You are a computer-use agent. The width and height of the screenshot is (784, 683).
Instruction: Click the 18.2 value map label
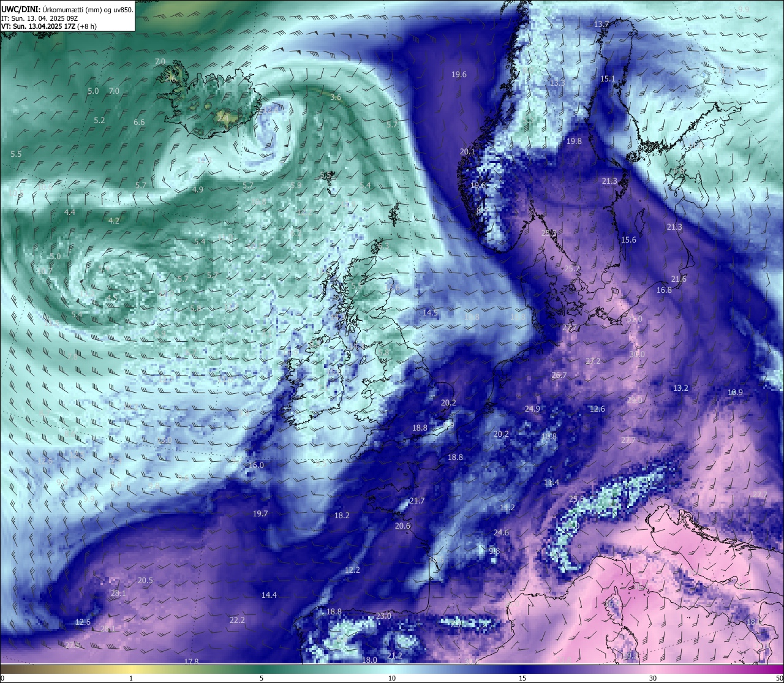pos(342,516)
